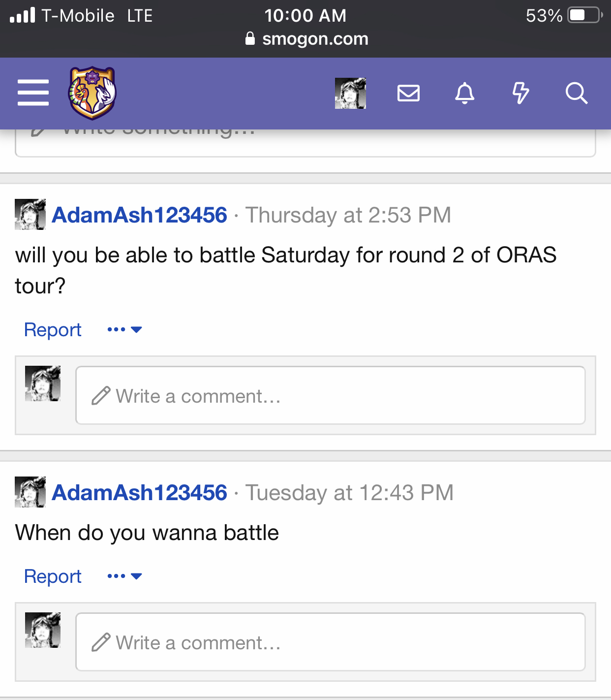Write a comment under the Tuesday post
The height and width of the screenshot is (700, 611).
coord(330,642)
